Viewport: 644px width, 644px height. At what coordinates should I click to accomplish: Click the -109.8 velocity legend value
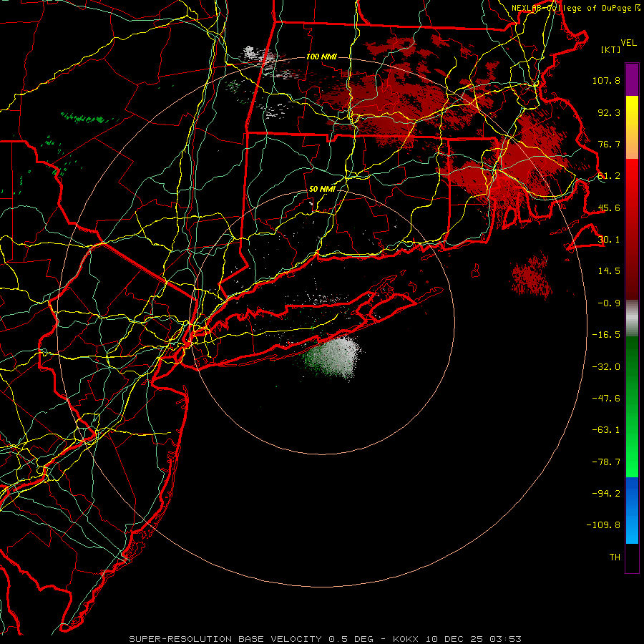(x=603, y=525)
